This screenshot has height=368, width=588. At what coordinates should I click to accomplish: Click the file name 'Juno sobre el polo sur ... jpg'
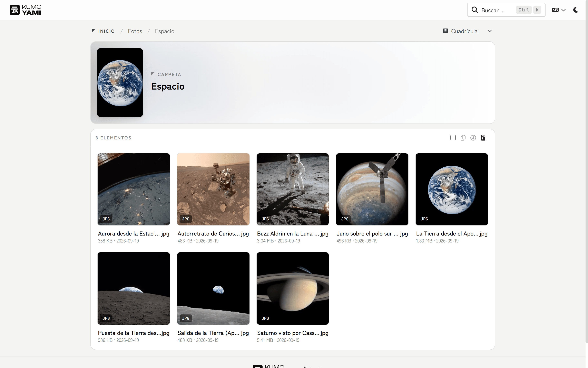click(372, 234)
